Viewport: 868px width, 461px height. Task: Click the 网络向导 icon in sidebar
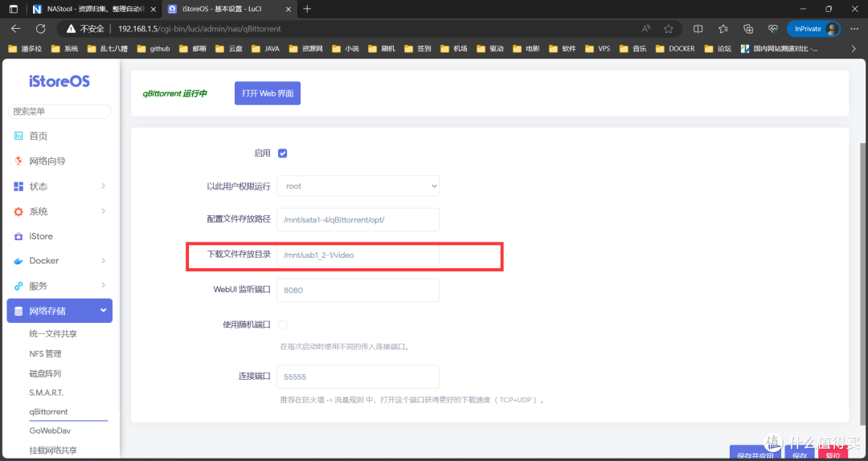(18, 161)
